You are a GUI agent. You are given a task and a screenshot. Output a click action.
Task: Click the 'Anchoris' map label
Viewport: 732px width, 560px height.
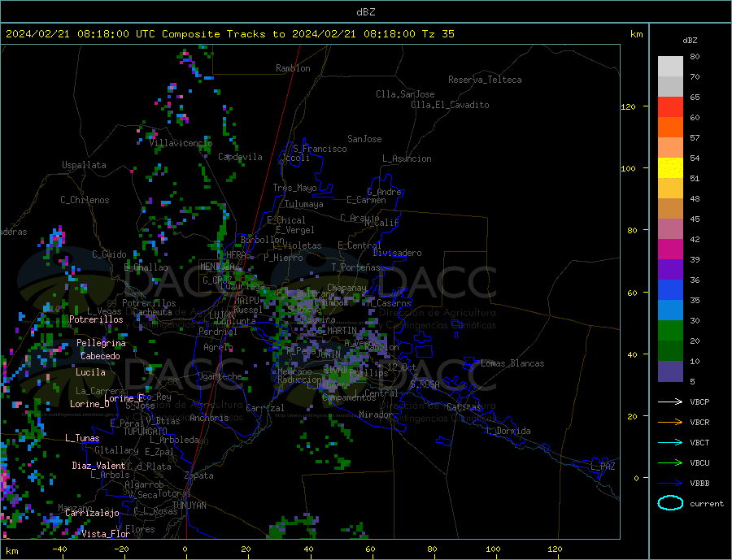pyautogui.click(x=209, y=418)
